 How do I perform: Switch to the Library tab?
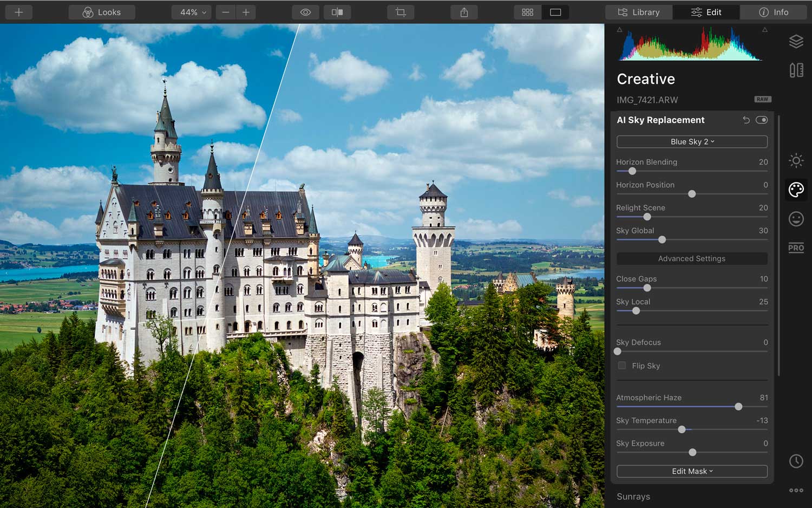tap(639, 12)
